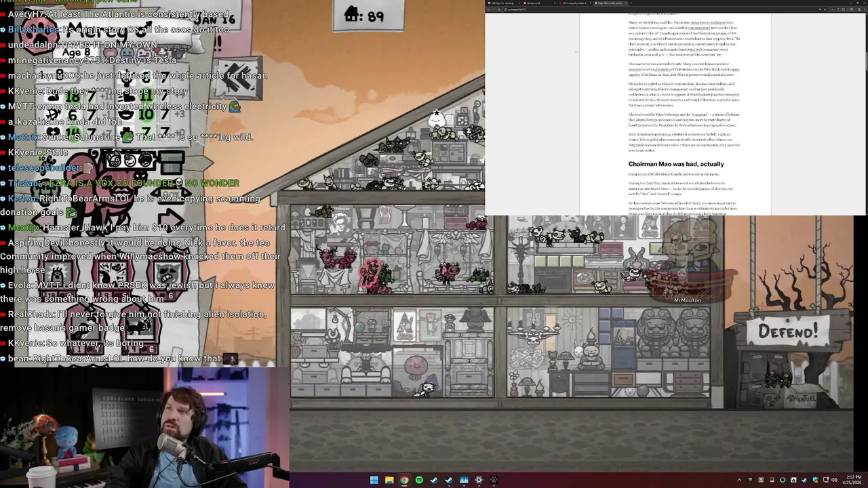Click chat username 'AveryH7'
This screenshot has width=868, height=488.
(x=26, y=14)
